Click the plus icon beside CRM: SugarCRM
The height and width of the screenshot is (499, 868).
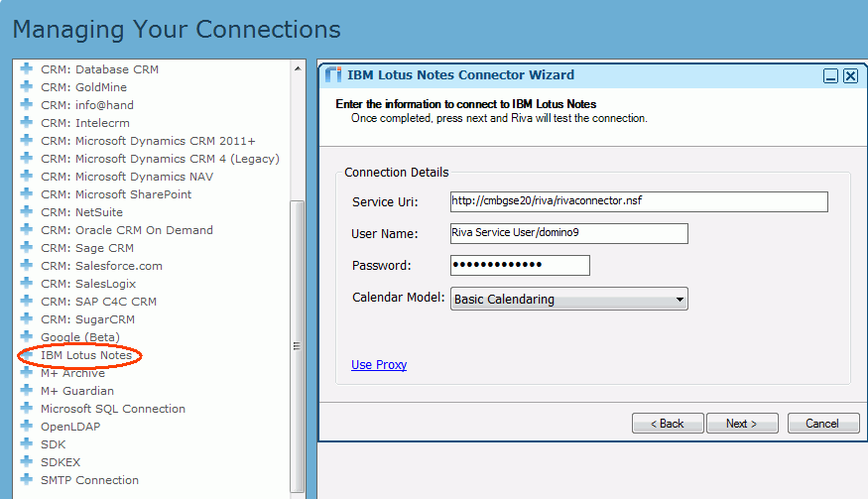point(27,319)
